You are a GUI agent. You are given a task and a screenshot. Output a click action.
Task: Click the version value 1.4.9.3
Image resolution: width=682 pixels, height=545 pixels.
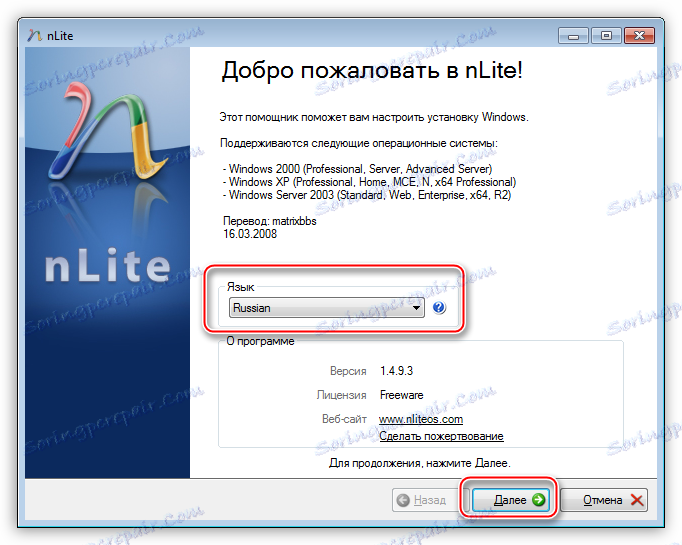click(x=396, y=371)
